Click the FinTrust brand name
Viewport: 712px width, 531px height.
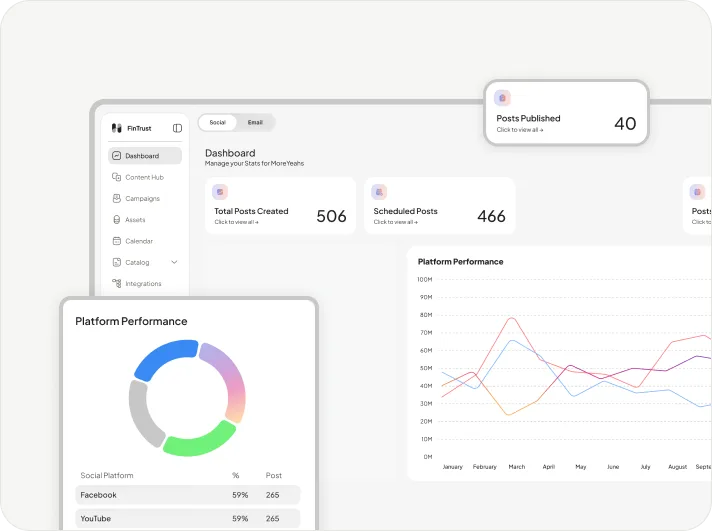pos(139,129)
